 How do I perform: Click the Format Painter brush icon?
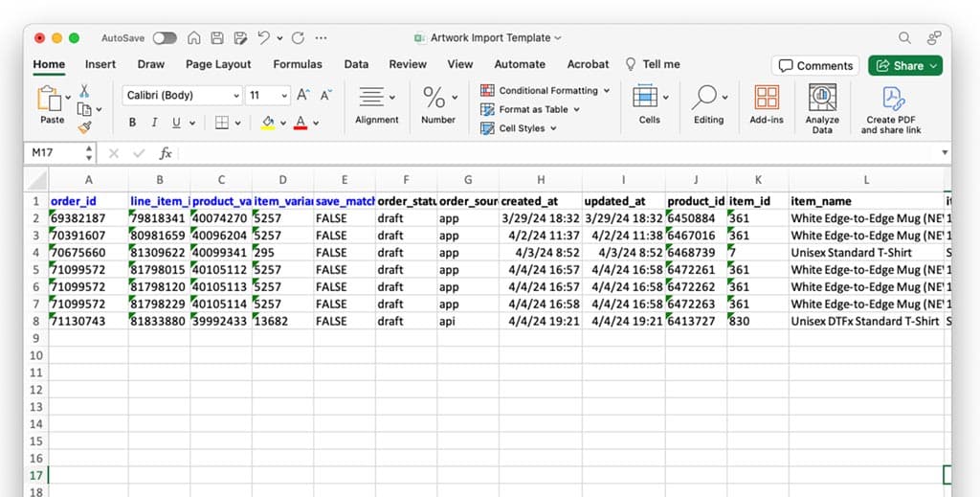[x=84, y=126]
